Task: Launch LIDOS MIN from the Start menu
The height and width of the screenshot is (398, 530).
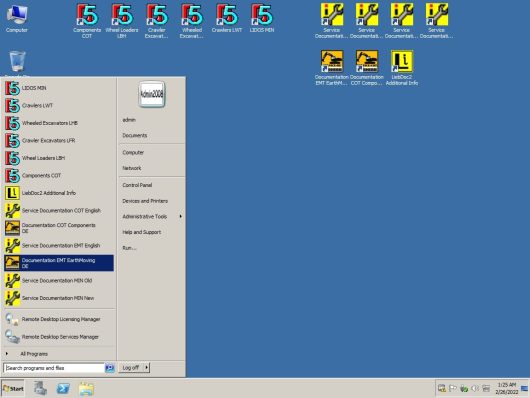Action: click(59, 88)
